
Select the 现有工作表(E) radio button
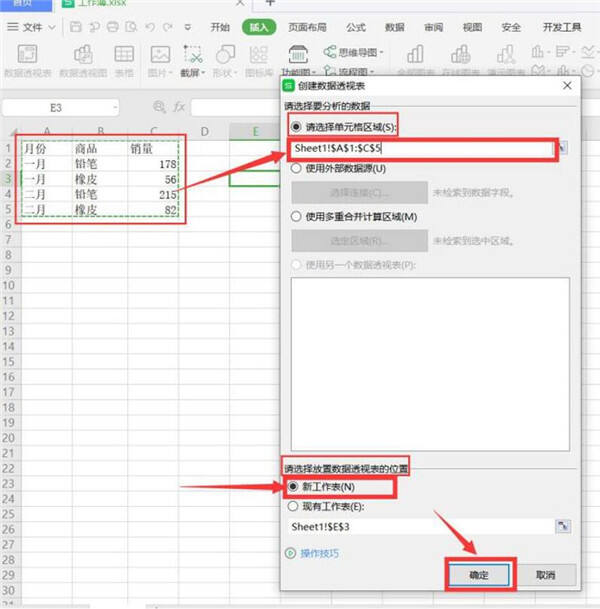pos(293,506)
